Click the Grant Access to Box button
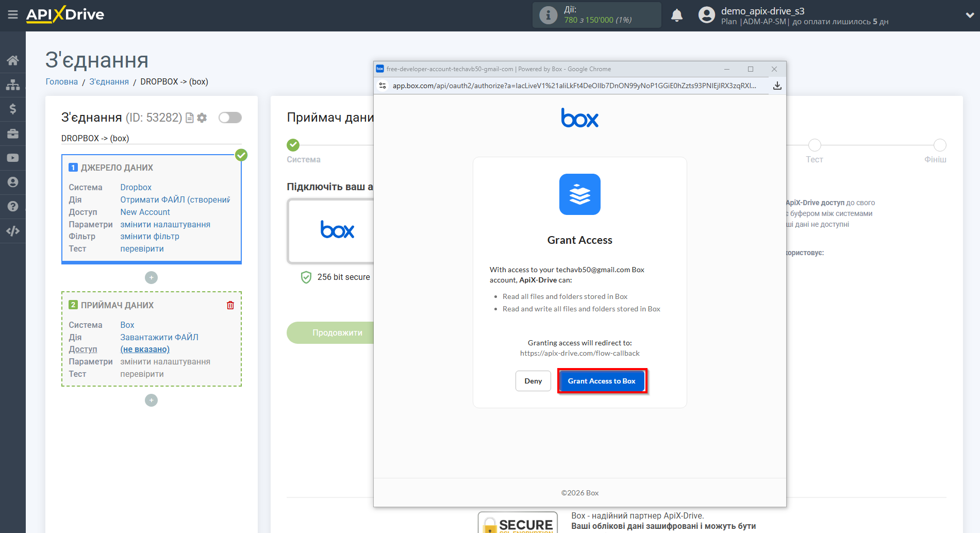This screenshot has width=980, height=533. pos(601,380)
